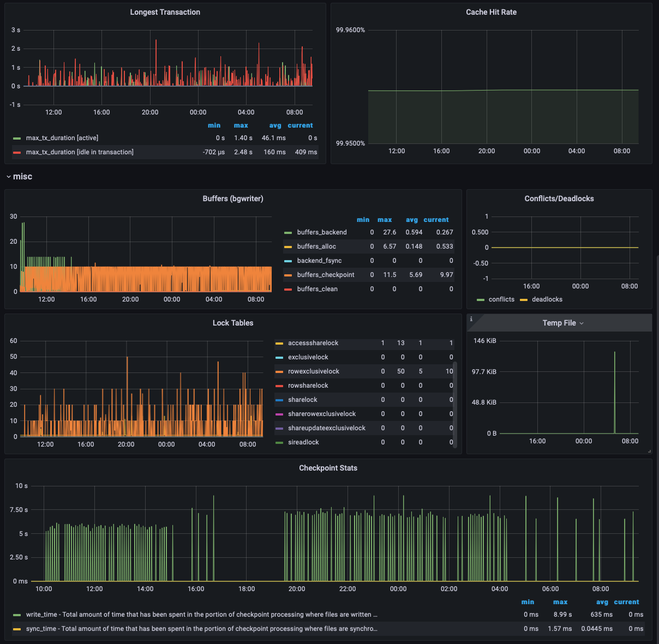Open the Cache Hit Rate panel title menu
659x644 pixels.
click(491, 12)
